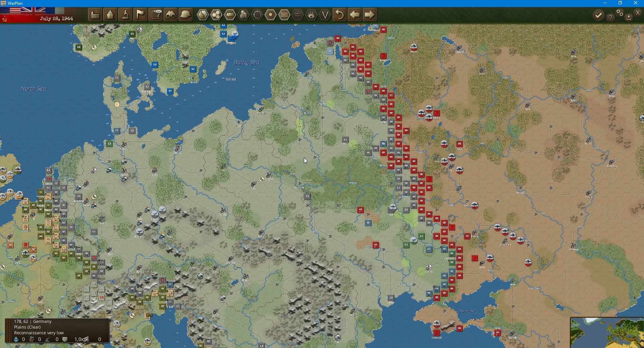644x348 pixels.
Task: Click the binoculars find-unit icon
Action: tap(171, 15)
